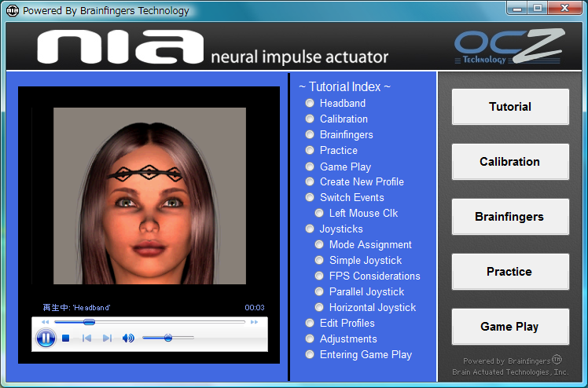
Task: Select the Headband tutorial radio button
Action: click(310, 103)
